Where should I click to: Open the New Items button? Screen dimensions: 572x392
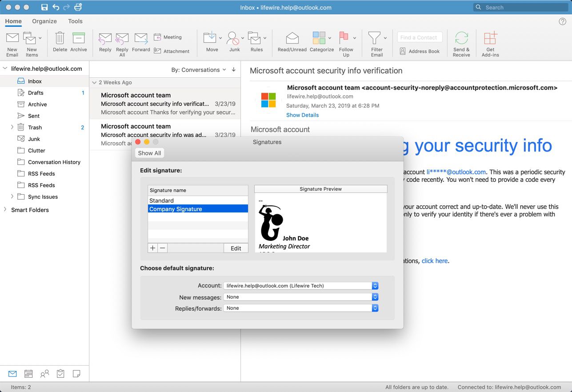[32, 44]
